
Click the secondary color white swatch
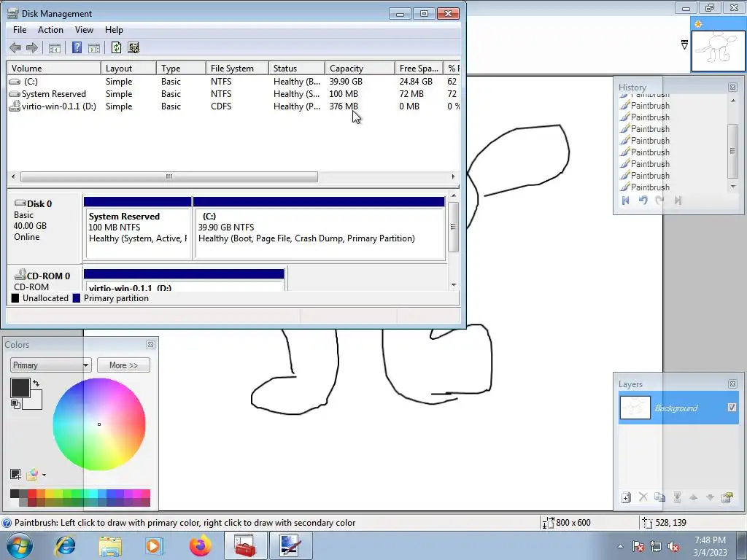pyautogui.click(x=35, y=402)
